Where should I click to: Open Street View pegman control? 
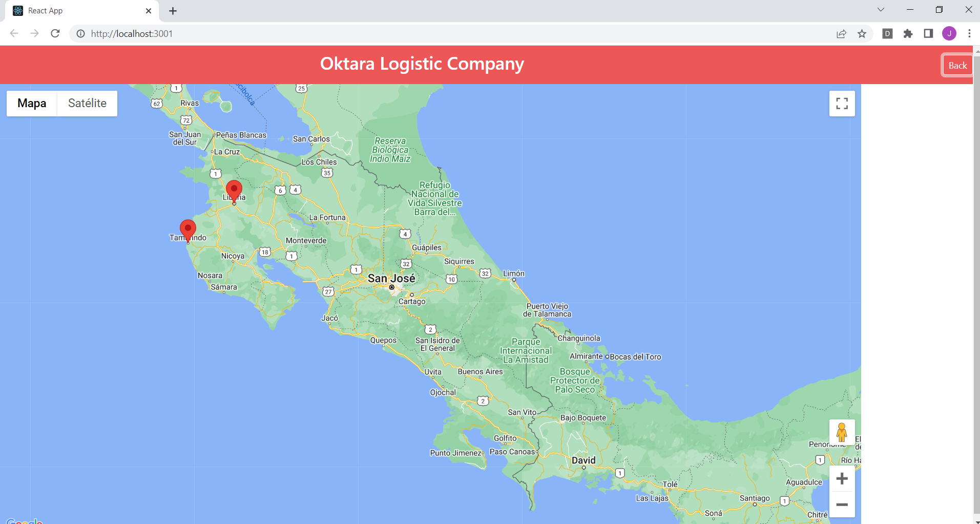[842, 432]
